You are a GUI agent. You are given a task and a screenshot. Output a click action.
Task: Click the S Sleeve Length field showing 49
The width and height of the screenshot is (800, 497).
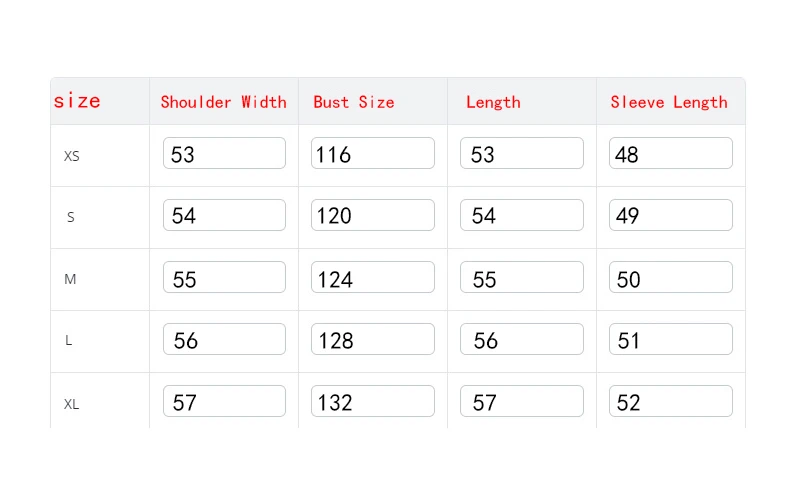click(x=670, y=216)
